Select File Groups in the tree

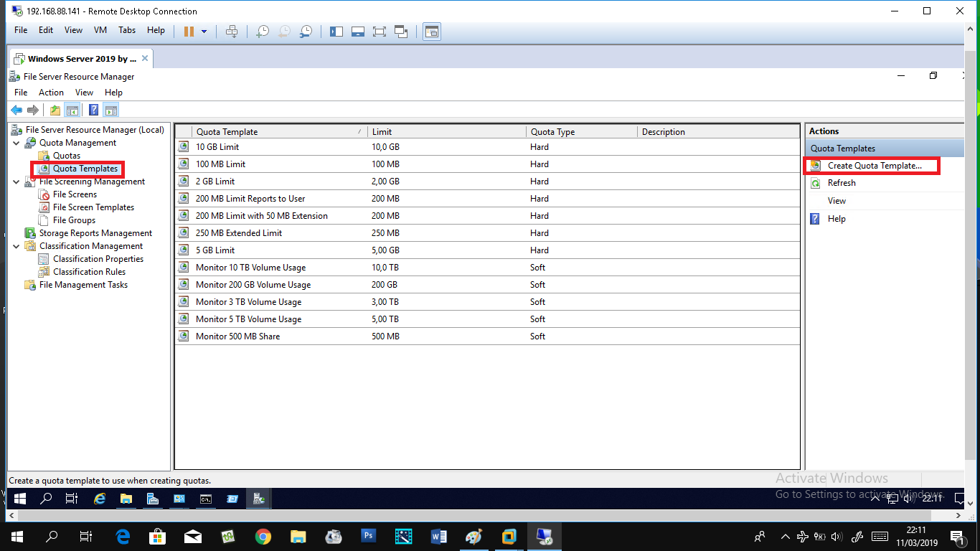(x=74, y=220)
